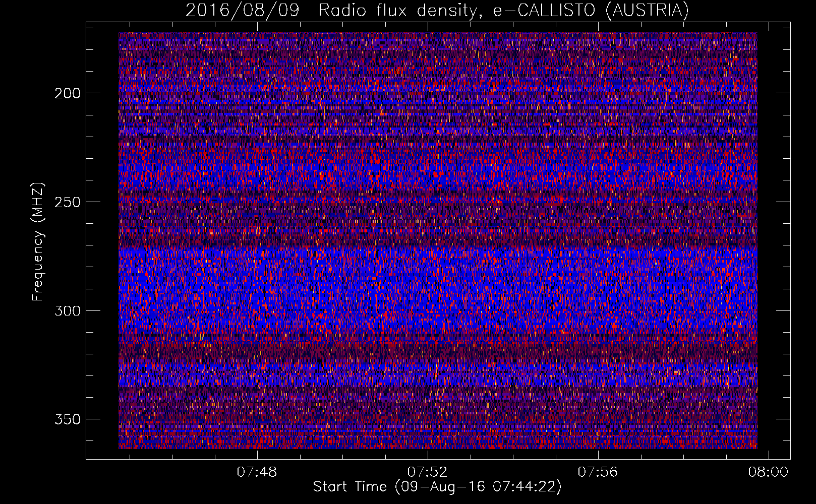Viewport: 816px width, 504px height.
Task: Click the "Start Time (09-Aug-16 07:44:22)" label
Action: click(437, 487)
